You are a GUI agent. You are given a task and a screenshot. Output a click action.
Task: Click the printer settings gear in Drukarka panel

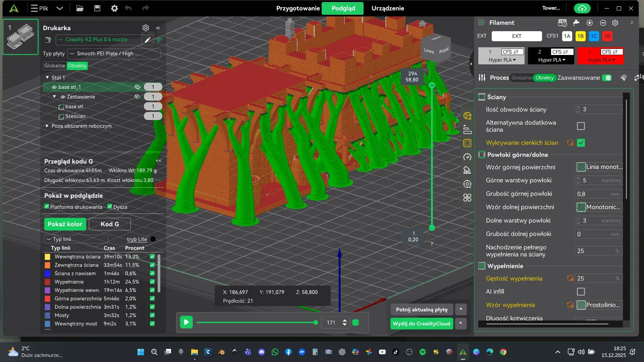[146, 28]
